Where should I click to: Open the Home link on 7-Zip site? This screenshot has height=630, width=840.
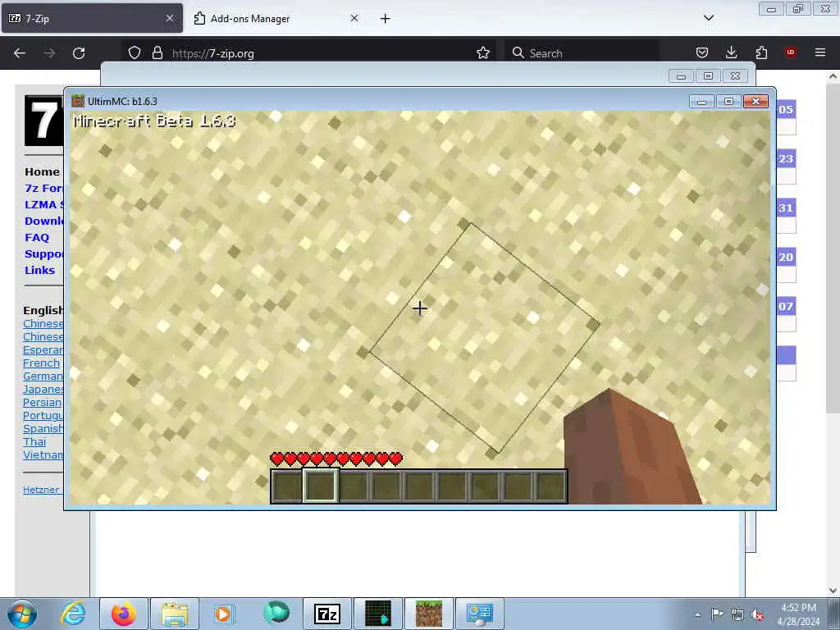43,172
